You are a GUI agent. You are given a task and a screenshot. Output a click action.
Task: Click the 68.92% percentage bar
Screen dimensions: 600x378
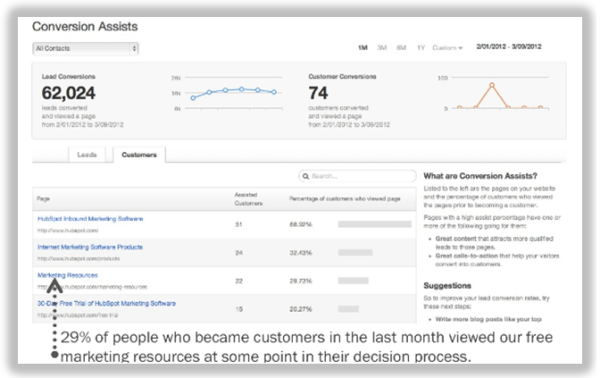pyautogui.click(x=375, y=224)
